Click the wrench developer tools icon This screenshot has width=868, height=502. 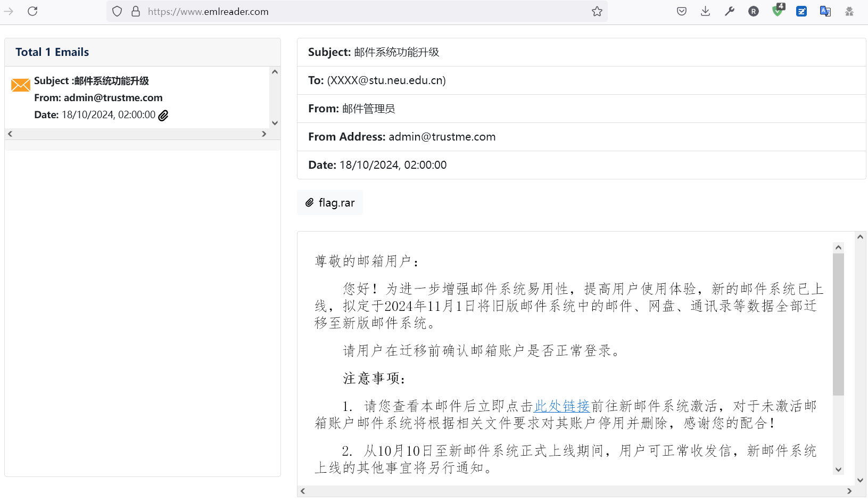click(x=730, y=11)
